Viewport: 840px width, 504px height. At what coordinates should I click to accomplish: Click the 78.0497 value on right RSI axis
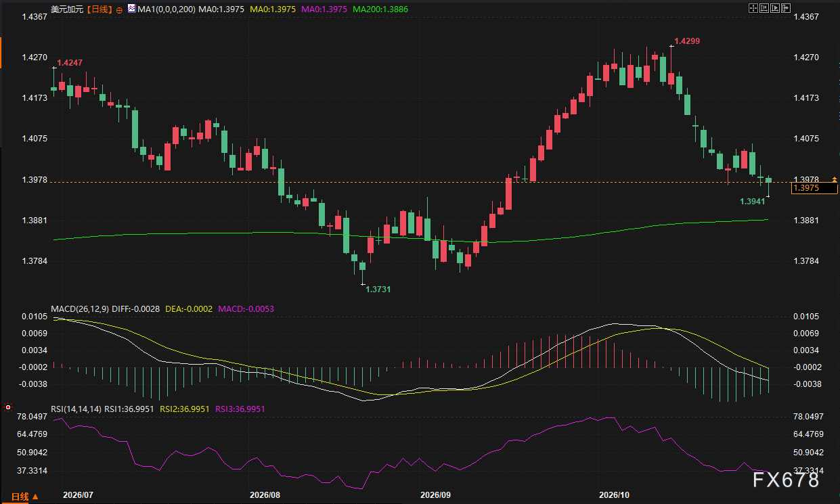tap(808, 416)
